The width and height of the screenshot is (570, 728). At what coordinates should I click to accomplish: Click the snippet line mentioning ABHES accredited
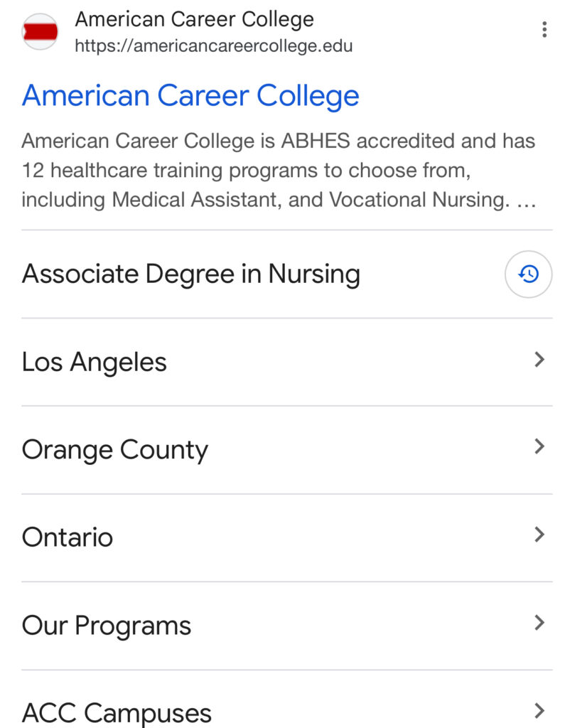tap(278, 141)
